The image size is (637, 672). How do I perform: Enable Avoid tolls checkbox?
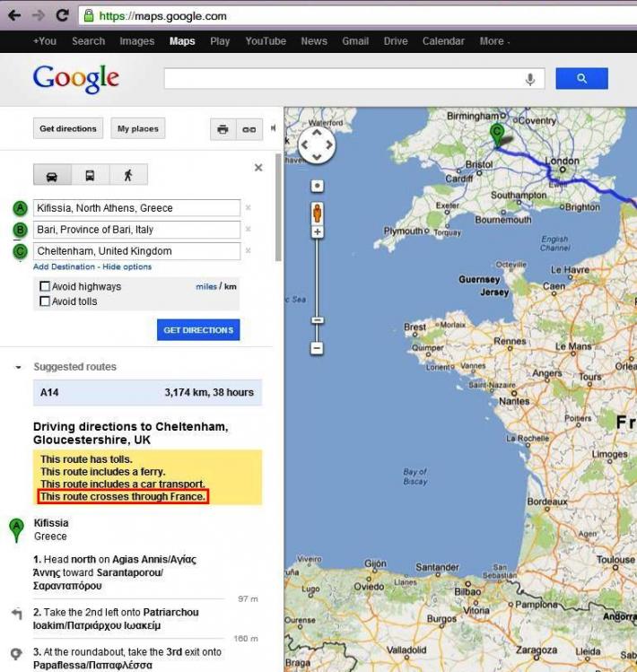[x=45, y=301]
